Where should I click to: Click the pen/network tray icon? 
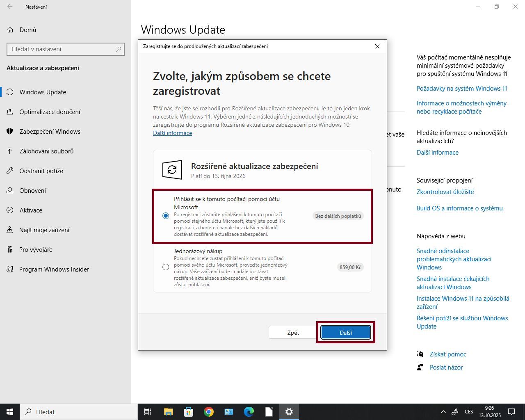coord(455,412)
